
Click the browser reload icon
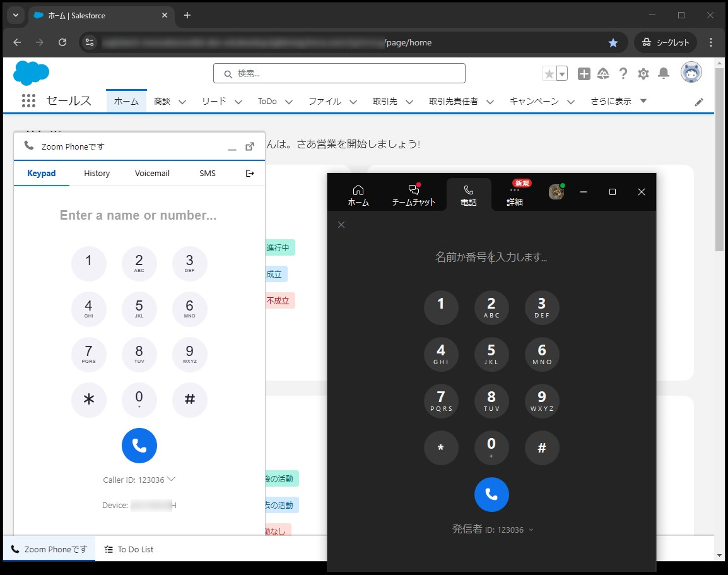click(62, 42)
